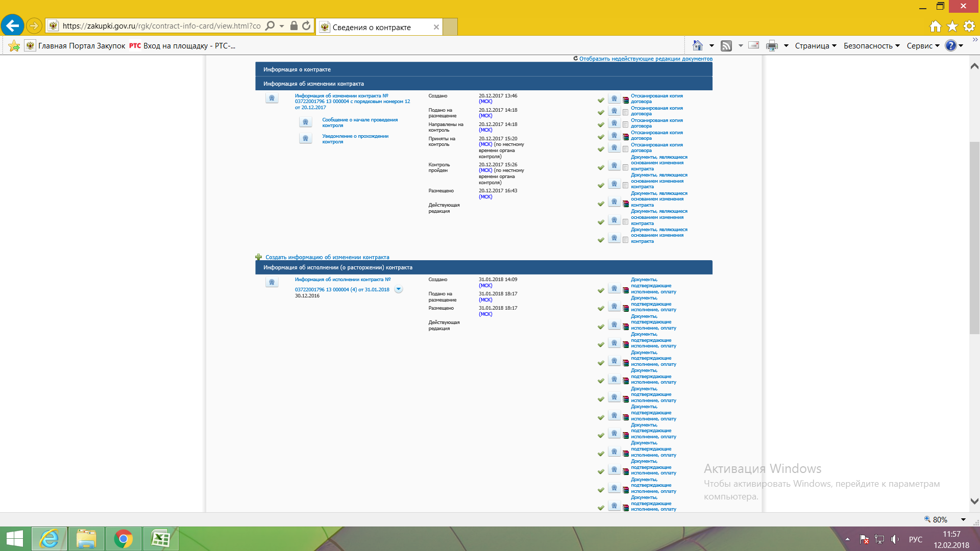This screenshot has height=551, width=980.
Task: Open the Сервис menu
Action: (923, 46)
